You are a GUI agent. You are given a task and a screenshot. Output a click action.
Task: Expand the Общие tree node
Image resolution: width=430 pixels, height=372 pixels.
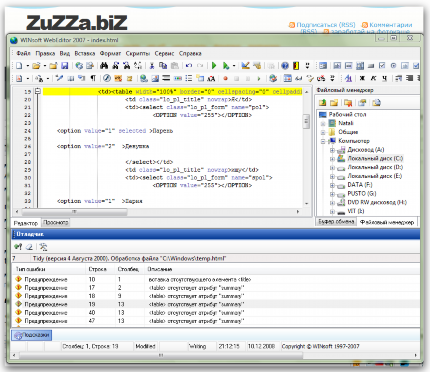[x=323, y=132]
